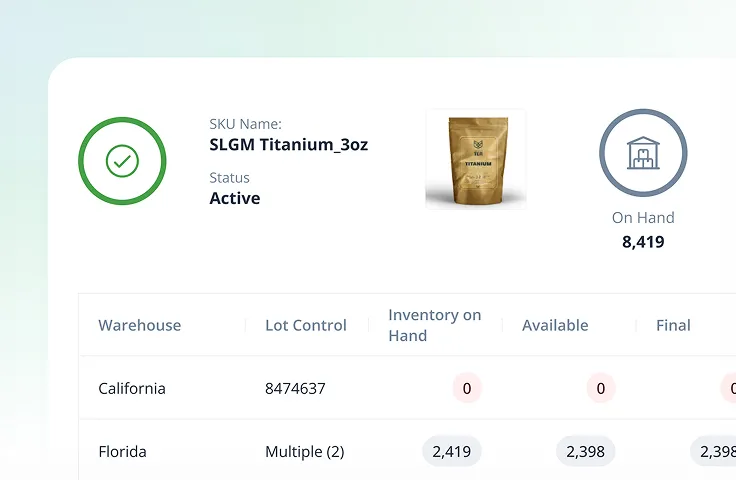Click California's Inventory on Hand 0 badge

466,388
